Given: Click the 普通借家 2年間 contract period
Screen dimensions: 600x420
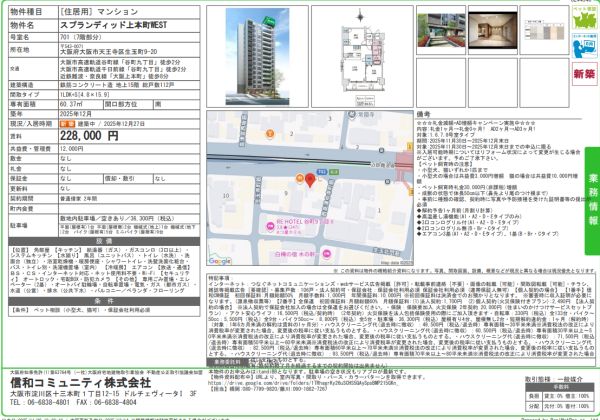Looking at the screenshot, I should click(x=78, y=199).
